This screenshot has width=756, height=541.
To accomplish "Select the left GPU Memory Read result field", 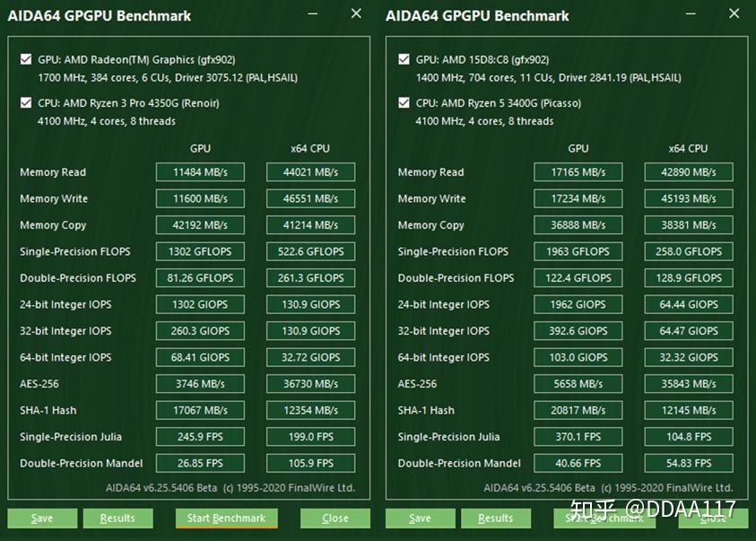I will [200, 171].
